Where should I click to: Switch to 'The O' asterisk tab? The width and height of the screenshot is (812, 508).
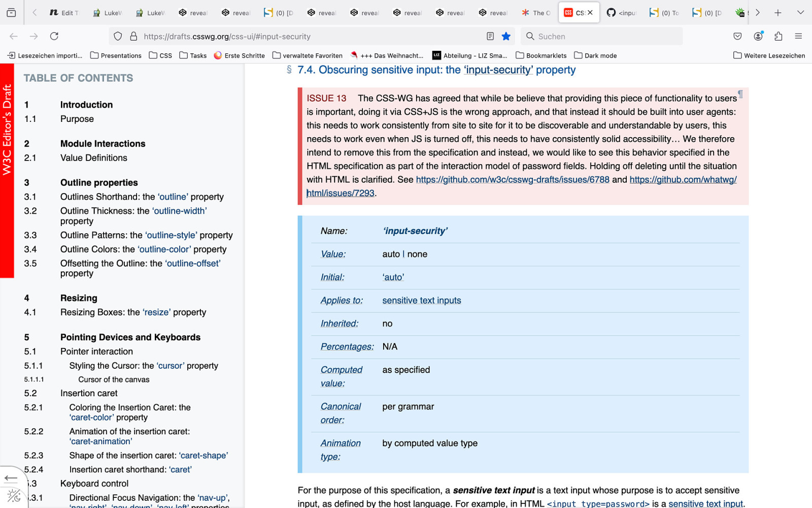pos(536,13)
